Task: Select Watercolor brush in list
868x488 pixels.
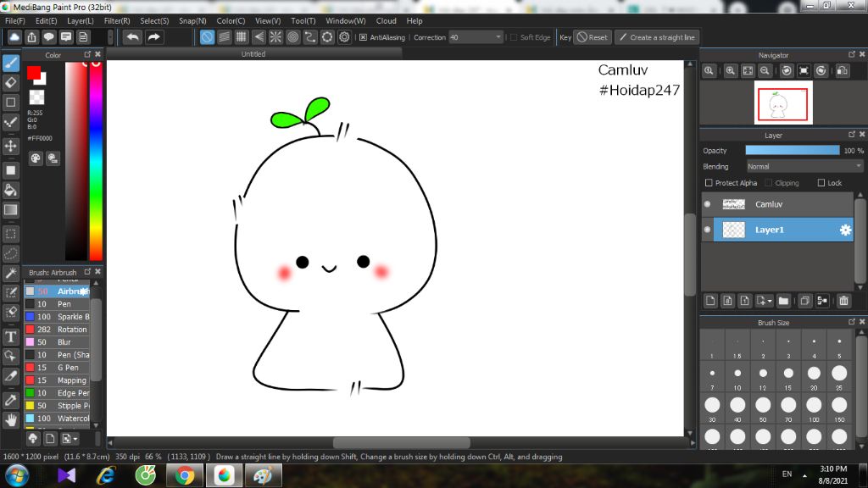Action: pyautogui.click(x=57, y=419)
